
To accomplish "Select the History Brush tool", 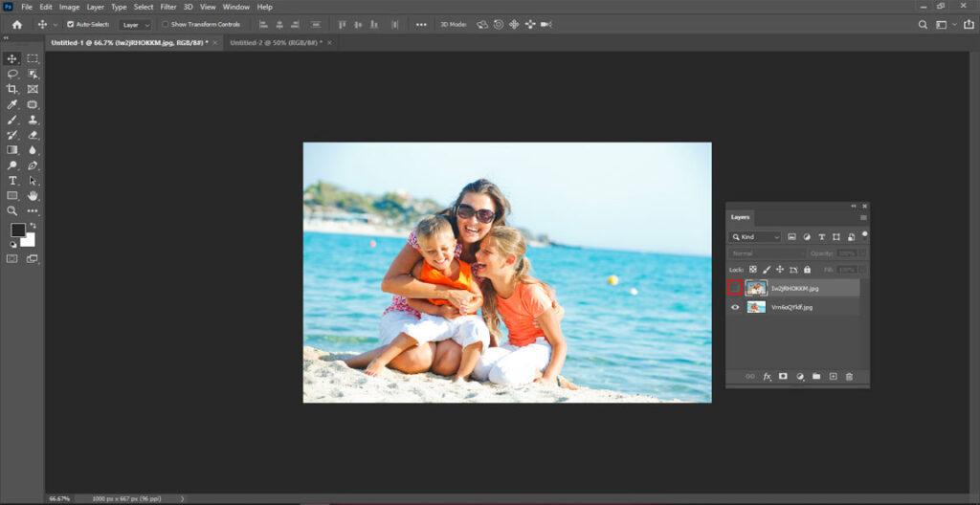I will [11, 135].
